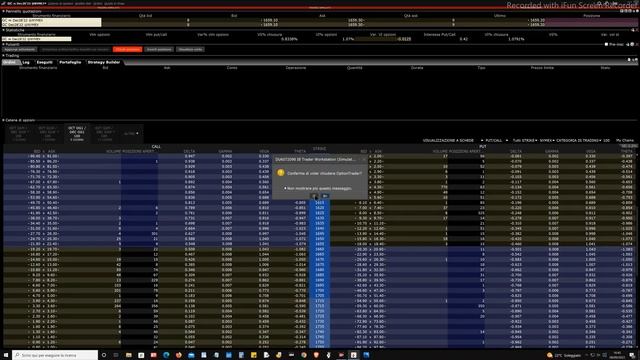The width and height of the screenshot is (640, 360).
Task: Select the second instrument row in quote panel
Action: coord(51,24)
